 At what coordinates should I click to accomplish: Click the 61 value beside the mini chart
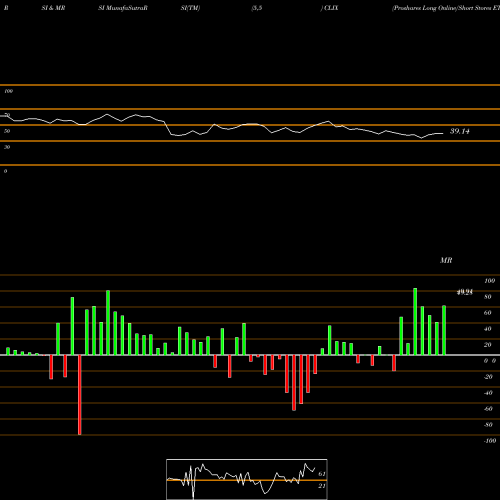322,474
